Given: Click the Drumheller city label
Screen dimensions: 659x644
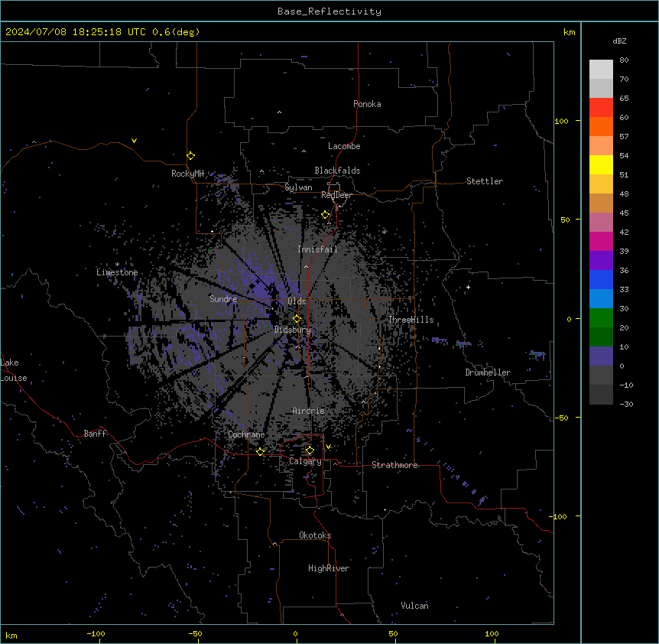Looking at the screenshot, I should click(488, 372).
